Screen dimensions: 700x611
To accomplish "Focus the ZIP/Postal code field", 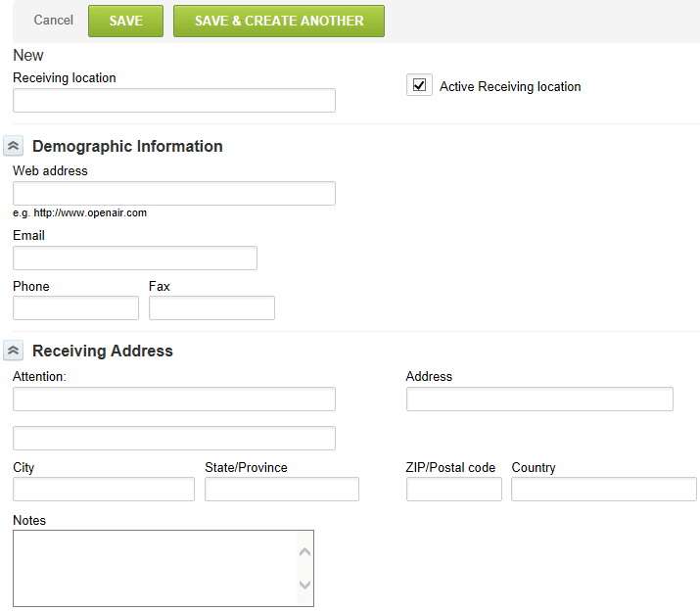I will tap(454, 489).
